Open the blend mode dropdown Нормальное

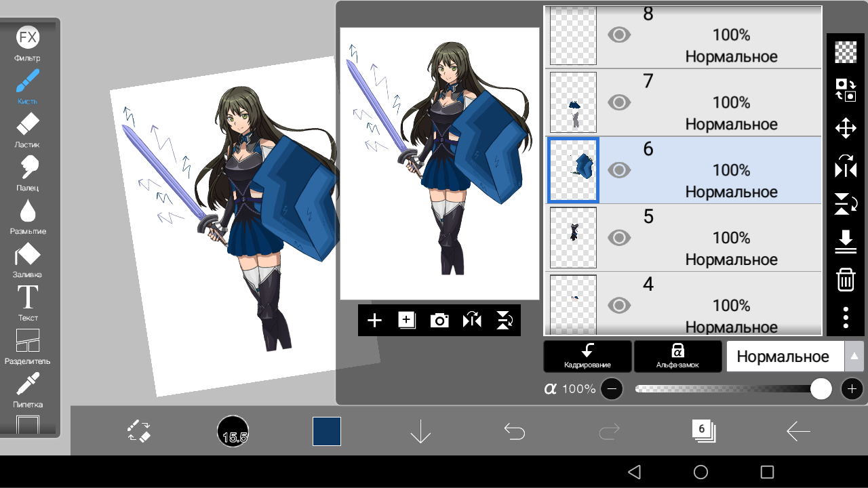click(x=795, y=357)
